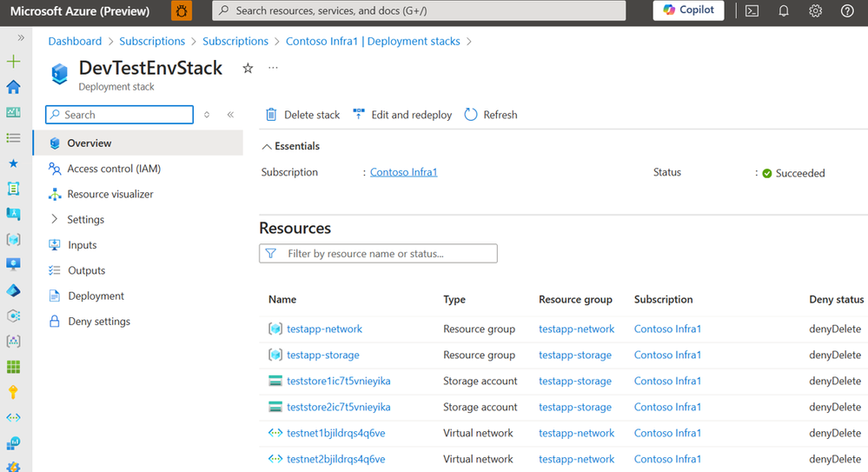Sort by the Resource group column header
The image size is (868, 472).
pos(575,299)
